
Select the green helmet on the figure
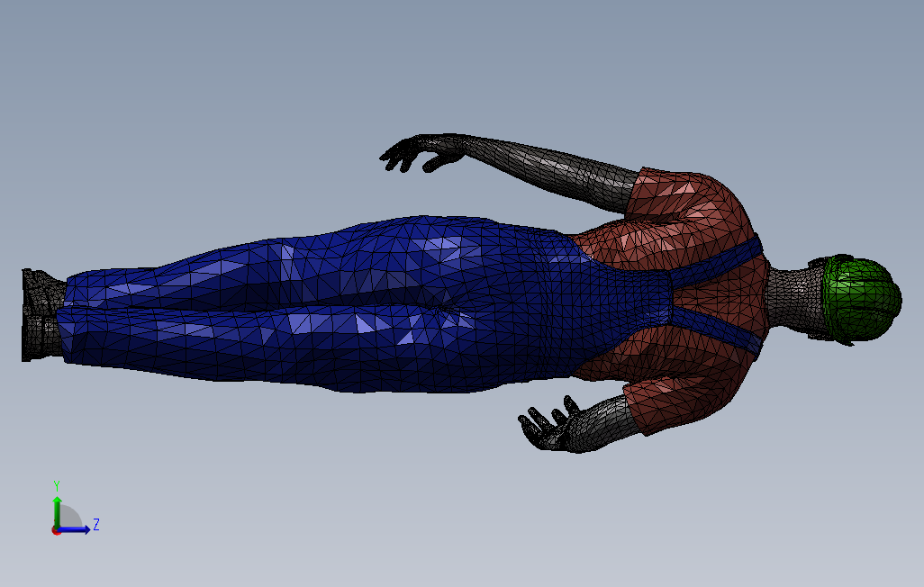(x=862, y=300)
